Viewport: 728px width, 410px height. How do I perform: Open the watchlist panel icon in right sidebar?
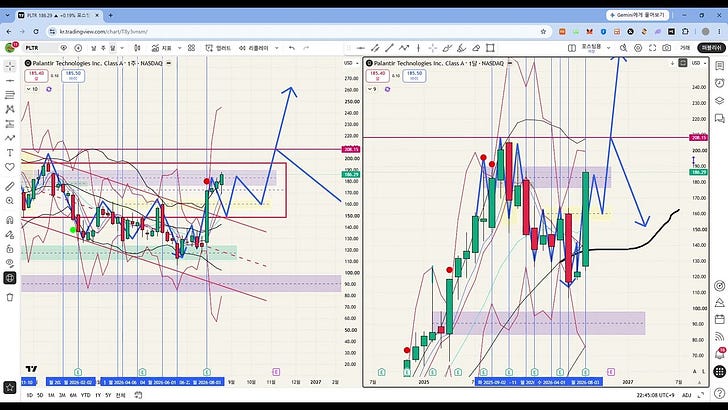pyautogui.click(x=719, y=66)
